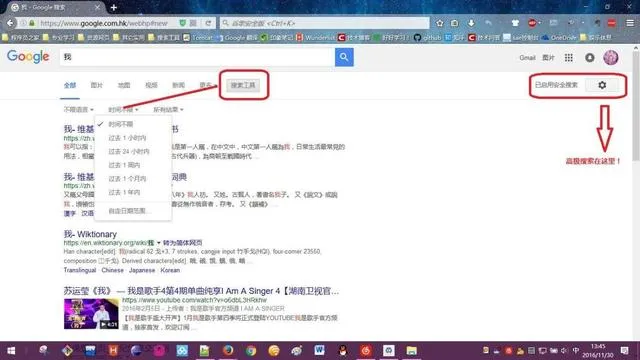Open the settings gear beside SafeSearch
This screenshot has height=360, width=640.
click(602, 85)
